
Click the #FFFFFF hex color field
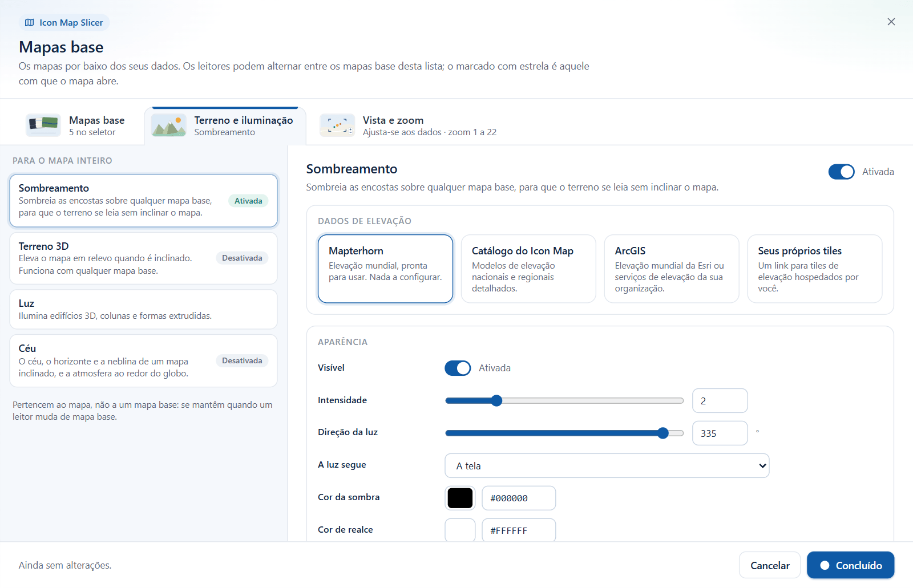pyautogui.click(x=519, y=530)
